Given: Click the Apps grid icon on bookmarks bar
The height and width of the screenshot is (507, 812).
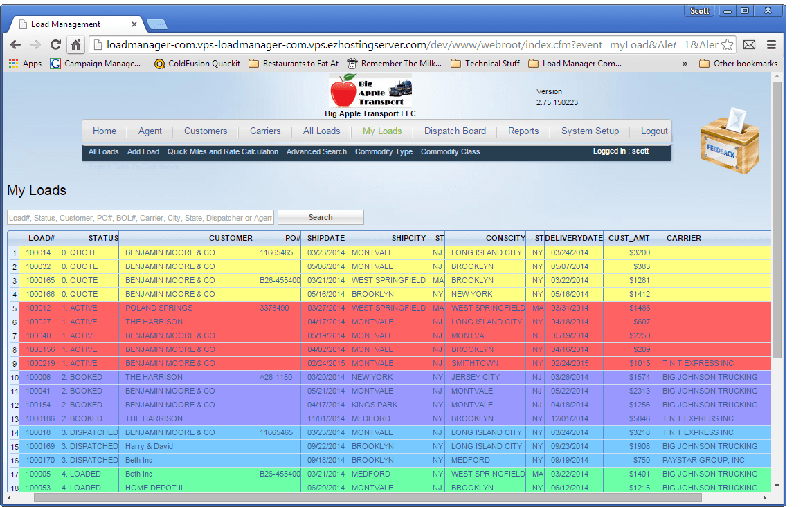Looking at the screenshot, I should (x=12, y=63).
